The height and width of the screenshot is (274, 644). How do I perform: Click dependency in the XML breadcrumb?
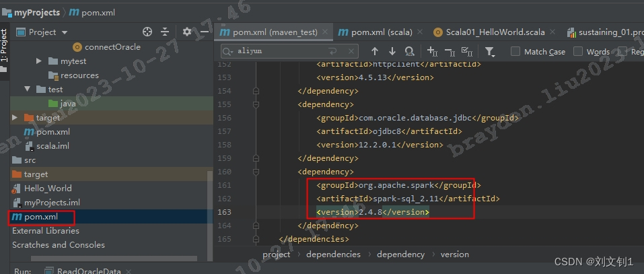click(400, 254)
